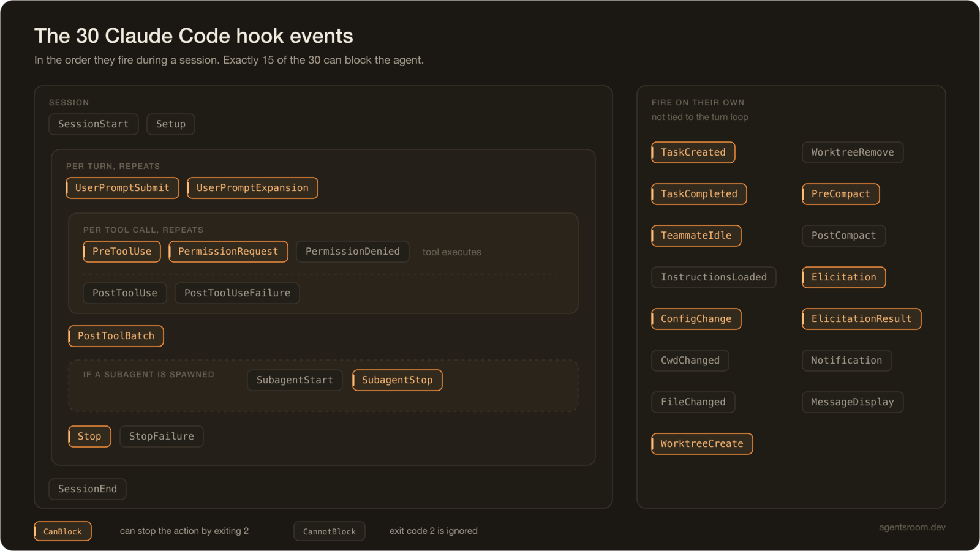This screenshot has height=551, width=980.
Task: Click the SubagentStart chip
Action: [295, 380]
